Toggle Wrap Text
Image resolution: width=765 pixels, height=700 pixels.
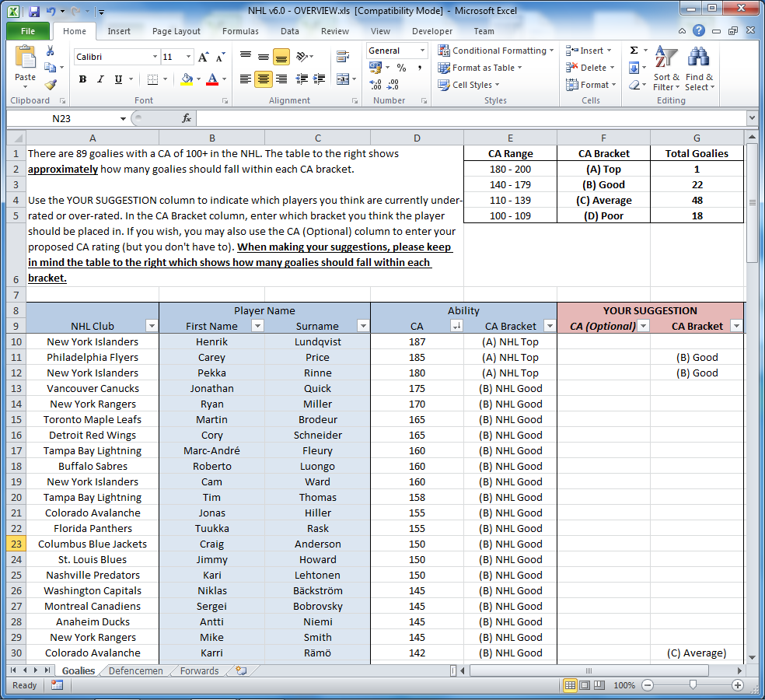click(x=343, y=57)
